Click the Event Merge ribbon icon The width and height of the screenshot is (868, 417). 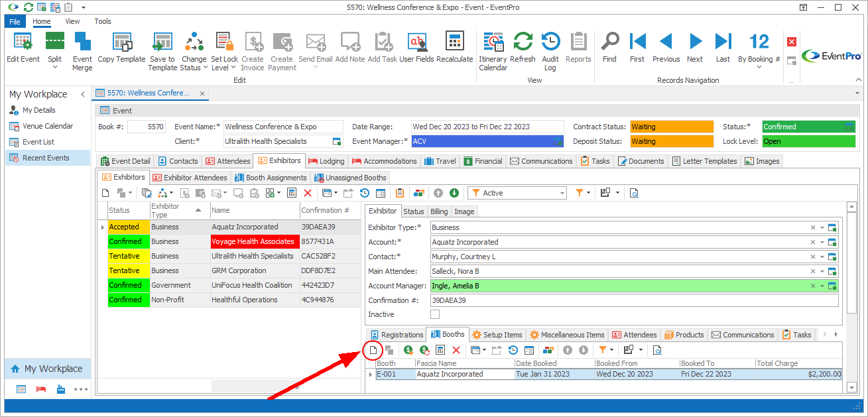tap(82, 51)
